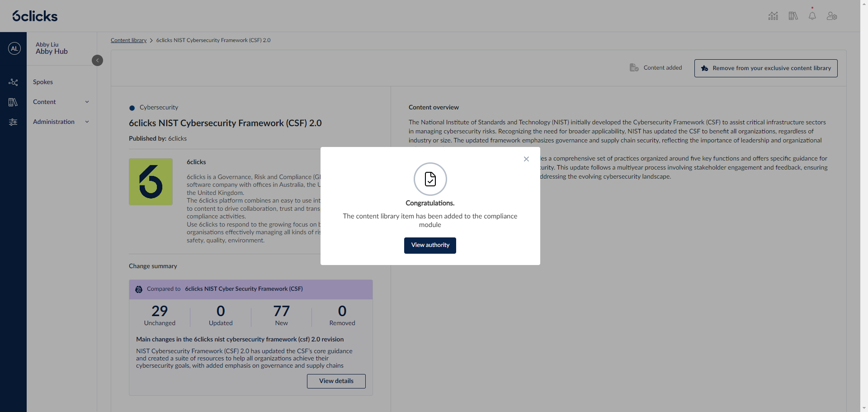The height and width of the screenshot is (412, 868).
Task: Click the Administration sliders icon in sidebar
Action: coord(13,122)
